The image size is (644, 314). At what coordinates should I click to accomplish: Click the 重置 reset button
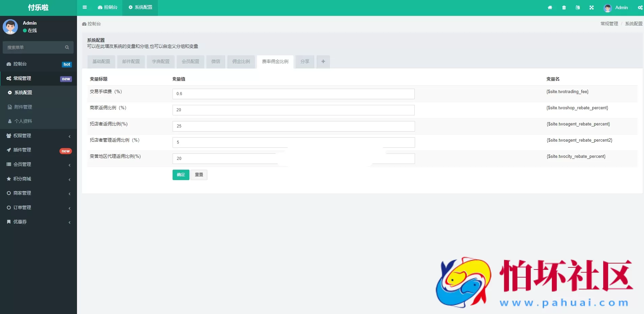[x=199, y=175]
